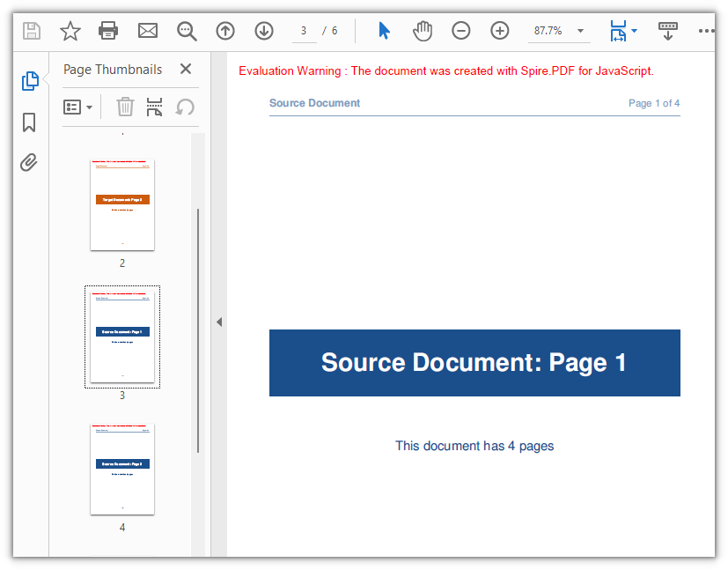Screen dimensions: 728x570
Task: Click thumbnail label number 4
Action: pyautogui.click(x=122, y=528)
